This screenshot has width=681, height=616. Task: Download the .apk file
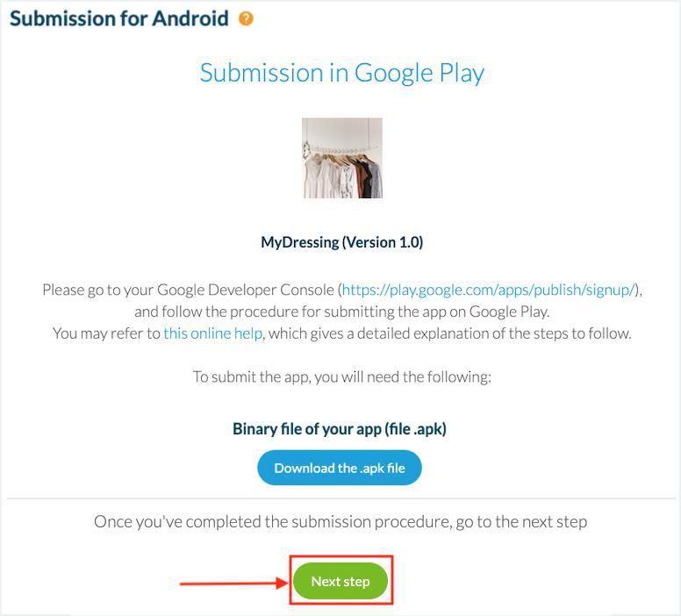click(340, 468)
